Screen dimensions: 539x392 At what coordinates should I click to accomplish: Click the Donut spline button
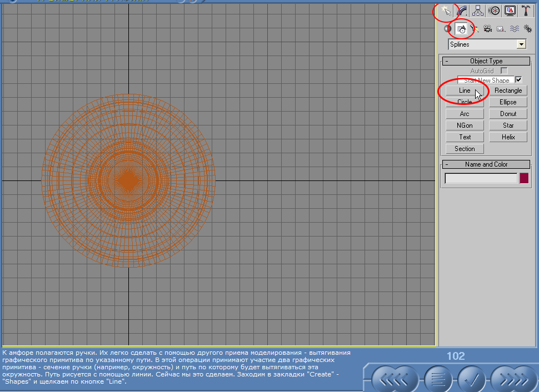coord(508,114)
